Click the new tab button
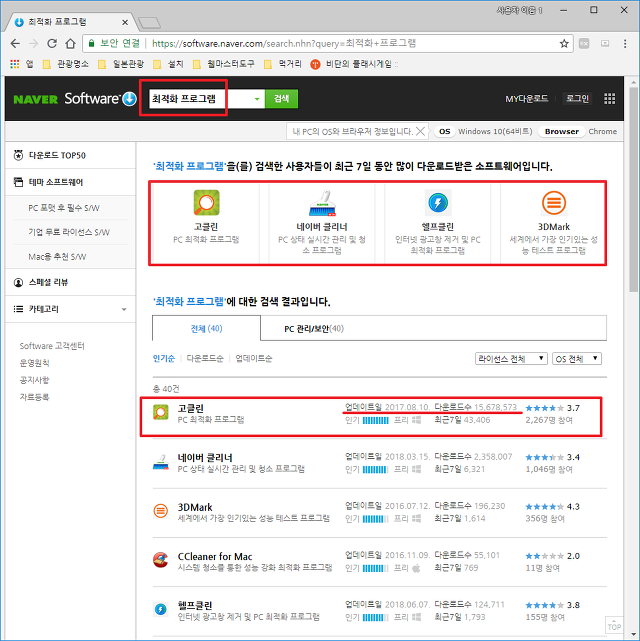Viewport: 640px width, 641px height. click(x=149, y=23)
